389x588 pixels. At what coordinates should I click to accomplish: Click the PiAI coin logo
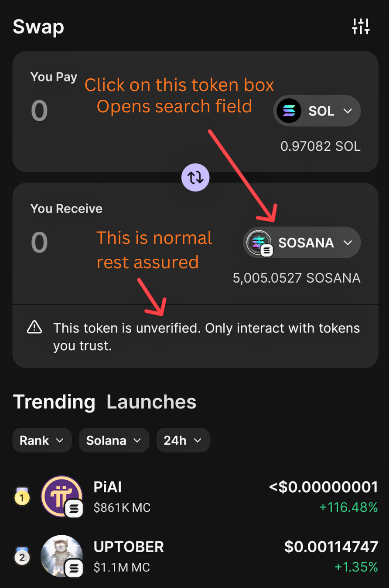(62, 497)
